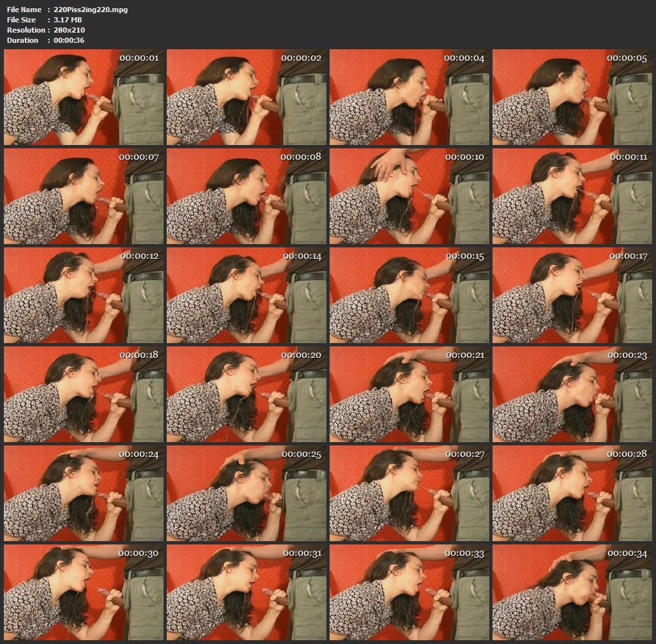
Task: Click the frame stamped 00:00:33
Action: (409, 592)
